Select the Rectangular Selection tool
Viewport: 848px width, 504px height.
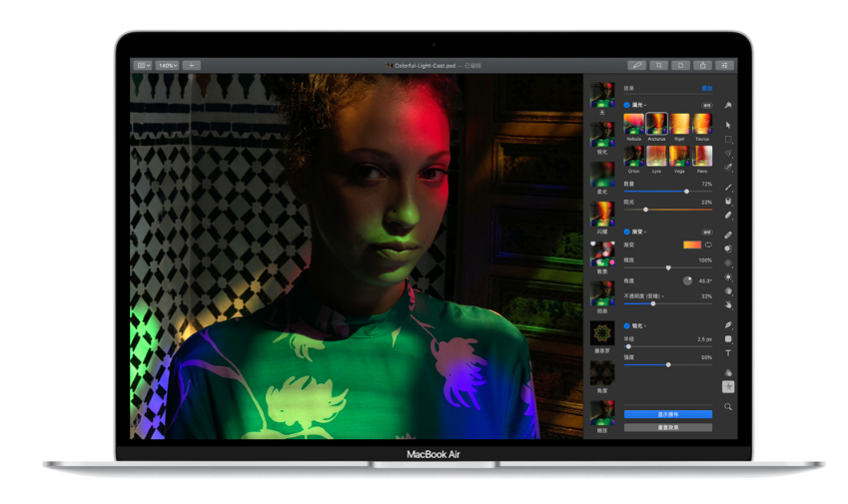click(728, 140)
